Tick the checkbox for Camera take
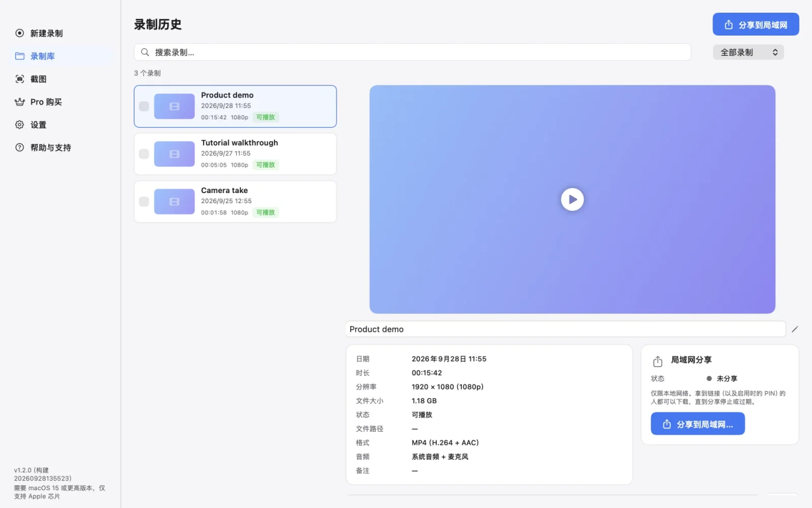 (x=144, y=202)
